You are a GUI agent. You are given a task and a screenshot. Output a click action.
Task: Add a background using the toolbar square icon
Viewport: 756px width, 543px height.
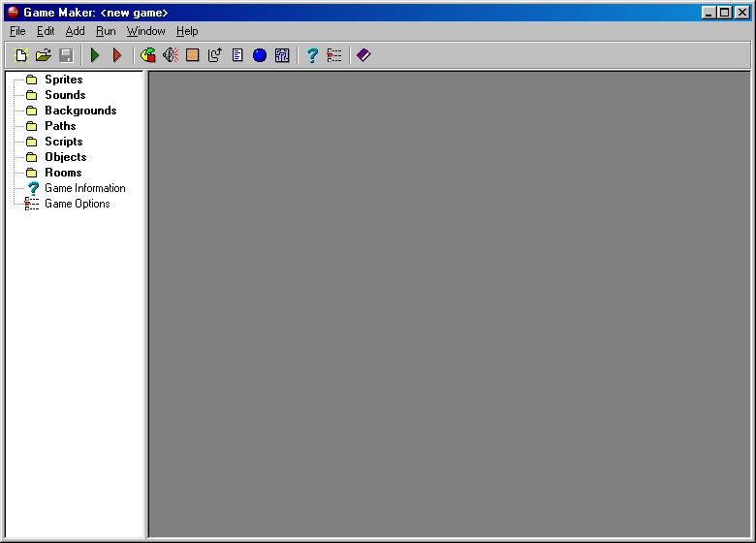pos(193,55)
